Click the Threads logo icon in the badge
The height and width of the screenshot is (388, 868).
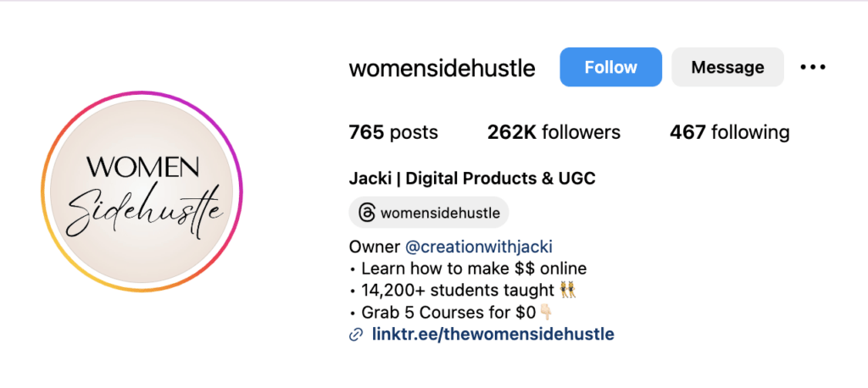pos(366,213)
